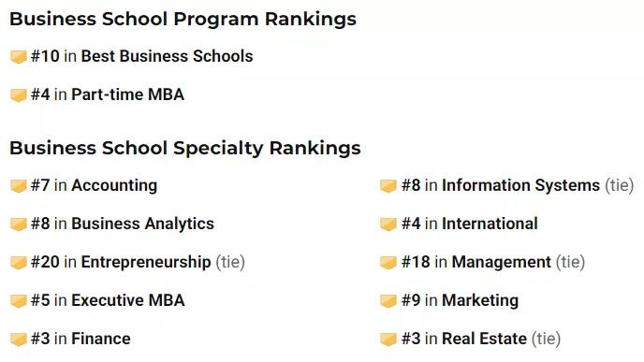Click the Business School Program Rankings heading
The width and height of the screenshot is (644, 362).
[x=183, y=19]
